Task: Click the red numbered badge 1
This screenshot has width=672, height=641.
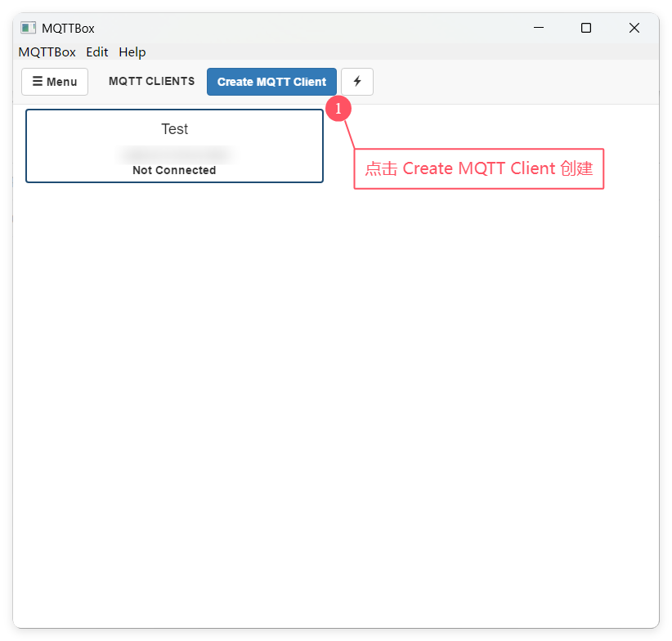Action: point(338,109)
